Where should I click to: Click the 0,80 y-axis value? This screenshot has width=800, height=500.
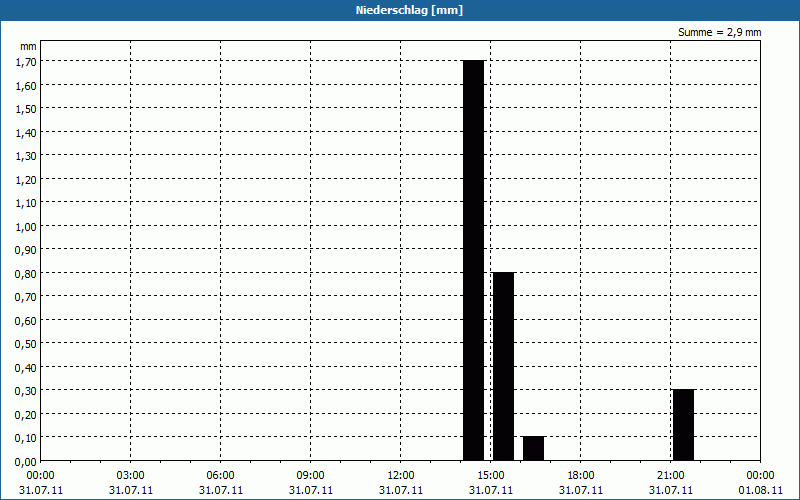click(26, 273)
